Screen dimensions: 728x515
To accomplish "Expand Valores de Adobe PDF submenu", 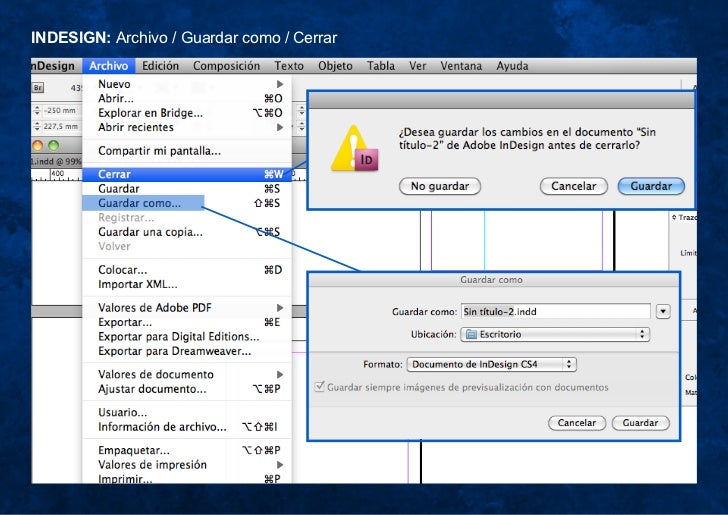I will tap(187, 307).
